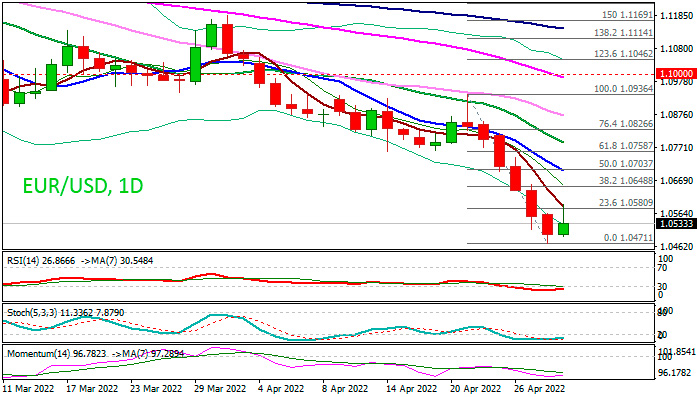Click the 150 1.11691 Fibonacci label
This screenshot has width=698, height=397.
tap(627, 15)
